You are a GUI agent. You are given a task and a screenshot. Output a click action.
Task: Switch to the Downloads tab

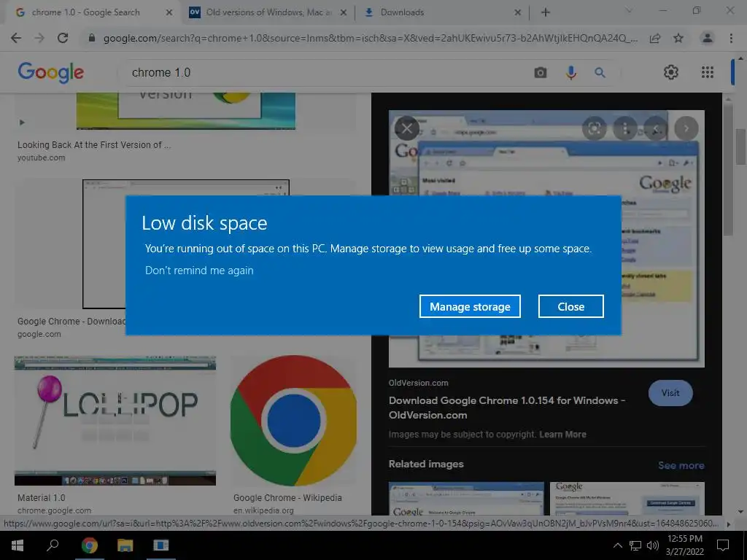pos(402,12)
